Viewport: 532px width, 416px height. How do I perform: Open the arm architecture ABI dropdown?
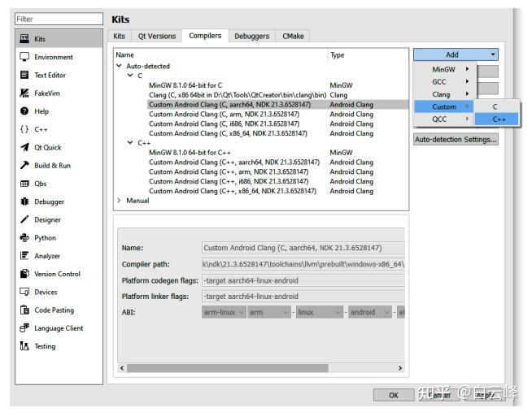(269, 312)
